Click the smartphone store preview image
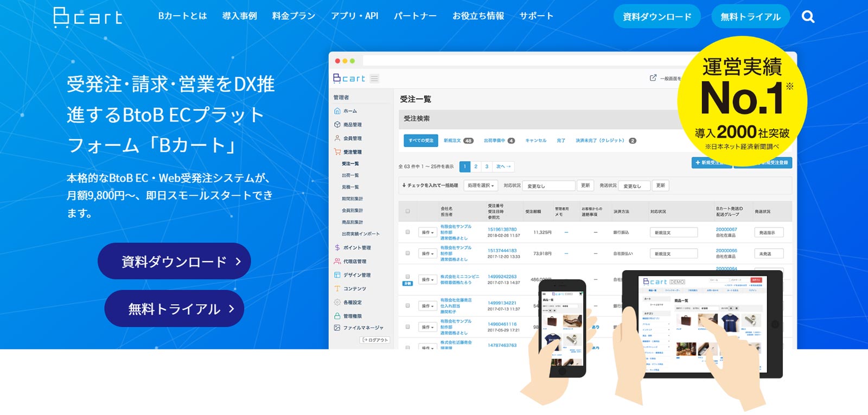 click(x=562, y=329)
